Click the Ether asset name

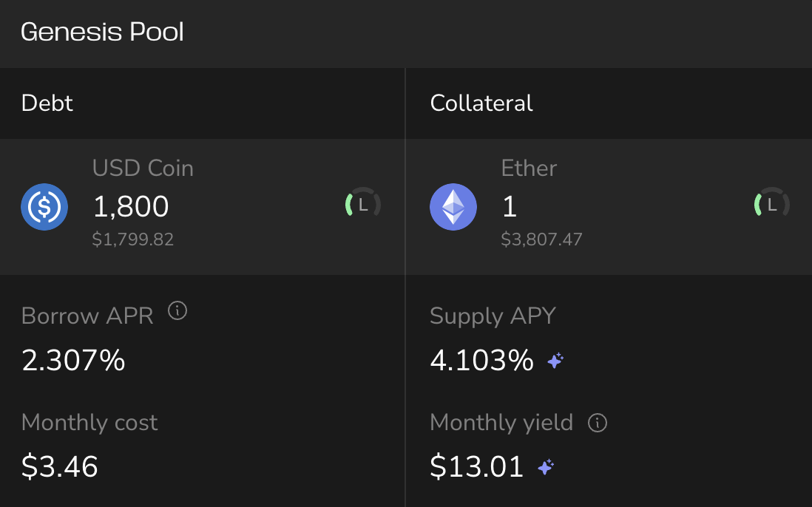(x=529, y=169)
